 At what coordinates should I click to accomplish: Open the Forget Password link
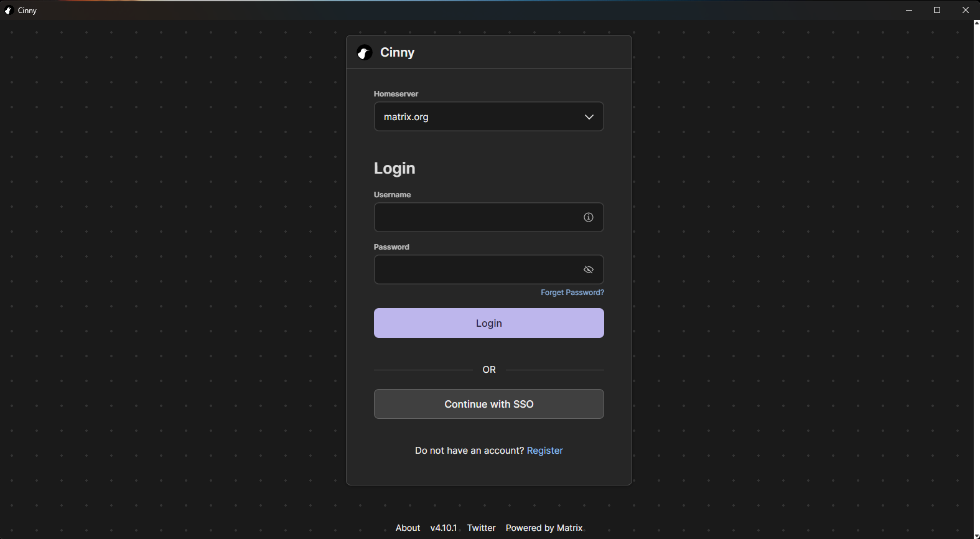[x=572, y=293]
